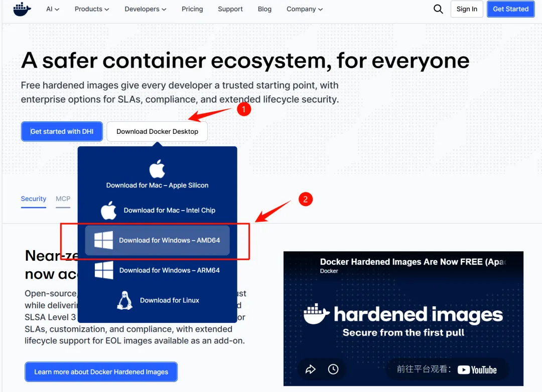This screenshot has height=392, width=542.
Task: Select Download for Mac – Apple Silicon
Action: tap(157, 174)
